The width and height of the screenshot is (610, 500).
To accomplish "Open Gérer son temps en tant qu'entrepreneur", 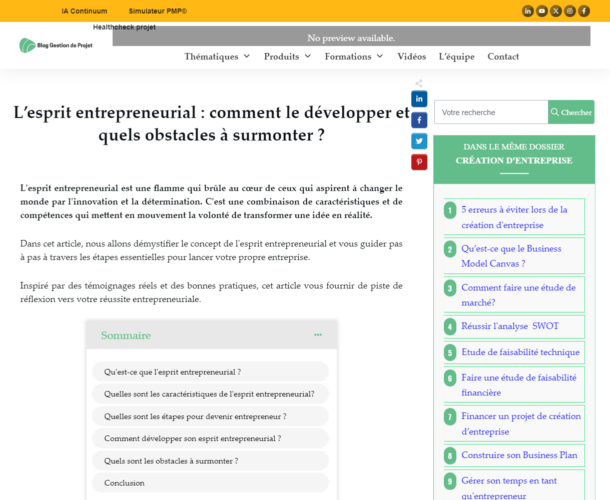I will [509, 488].
